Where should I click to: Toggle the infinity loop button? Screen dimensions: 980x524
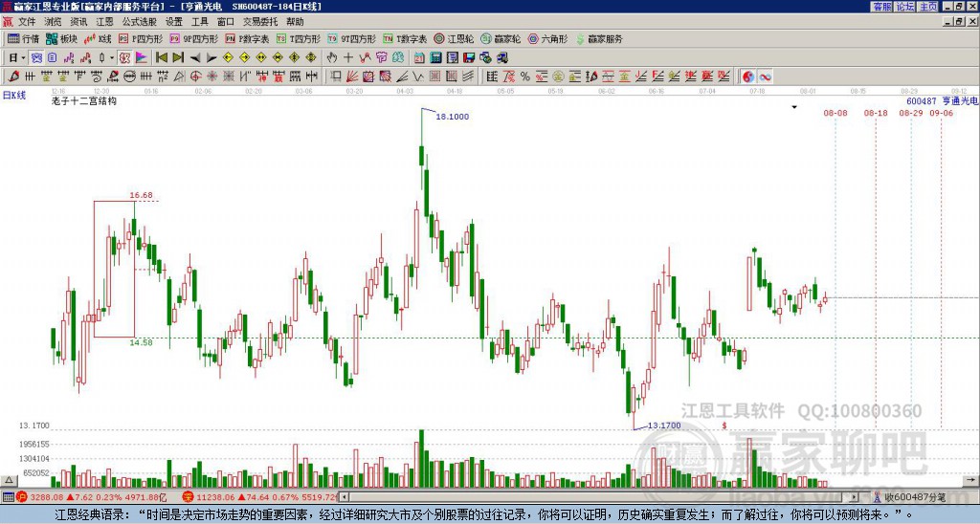pos(765,76)
